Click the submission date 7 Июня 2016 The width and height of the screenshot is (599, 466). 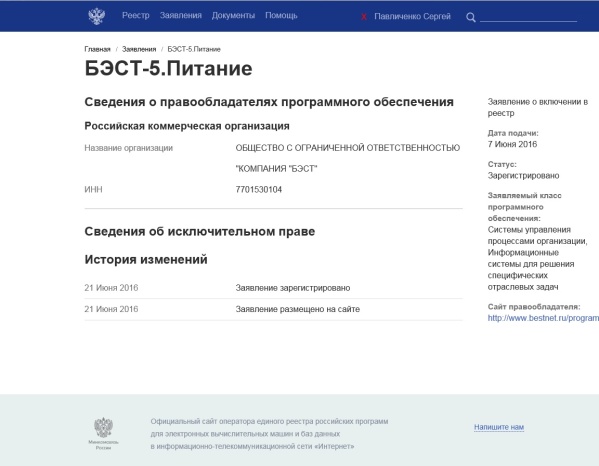(x=512, y=144)
